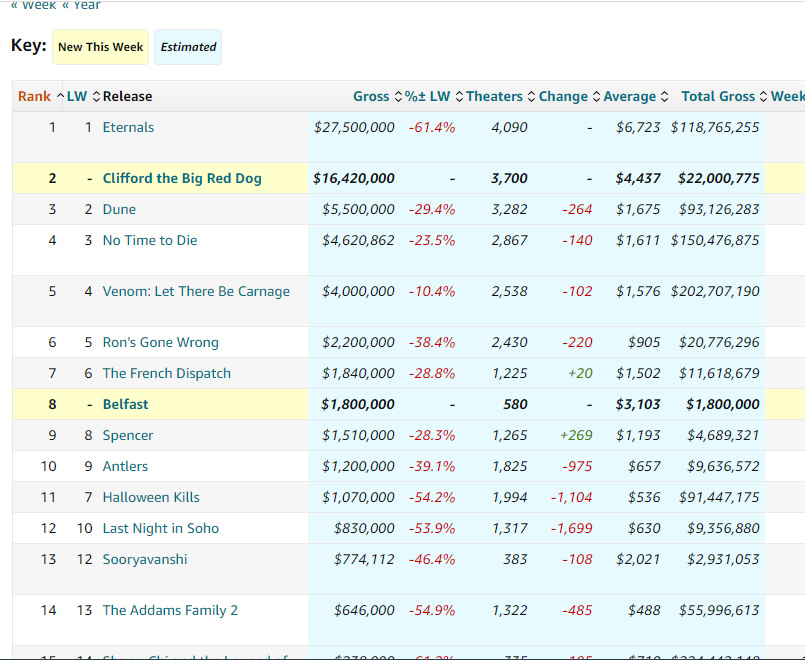The width and height of the screenshot is (805, 660).
Task: Open the No Time to Die link
Action: coord(150,240)
